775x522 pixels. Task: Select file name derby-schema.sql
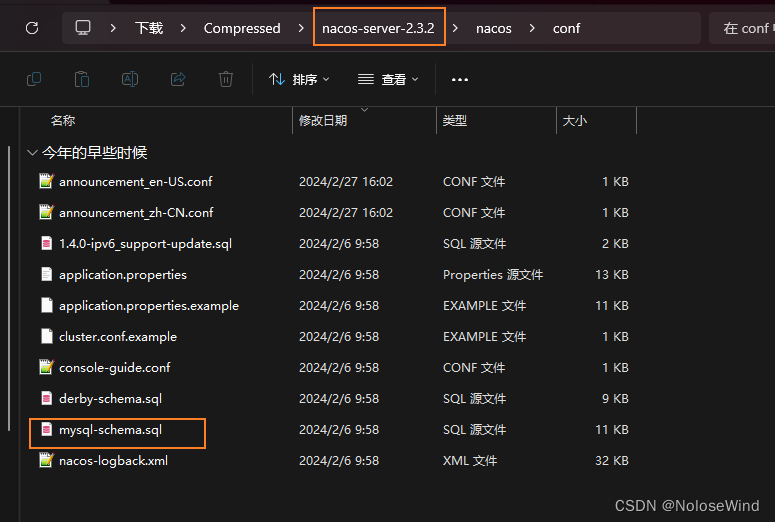pyautogui.click(x=110, y=399)
